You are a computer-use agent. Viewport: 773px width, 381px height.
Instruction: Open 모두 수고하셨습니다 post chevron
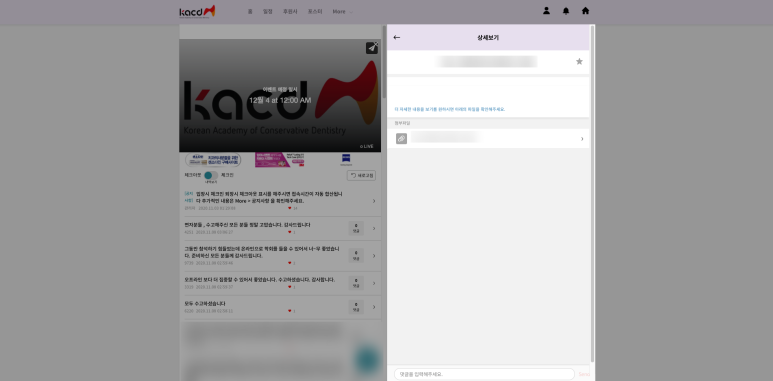click(x=374, y=307)
